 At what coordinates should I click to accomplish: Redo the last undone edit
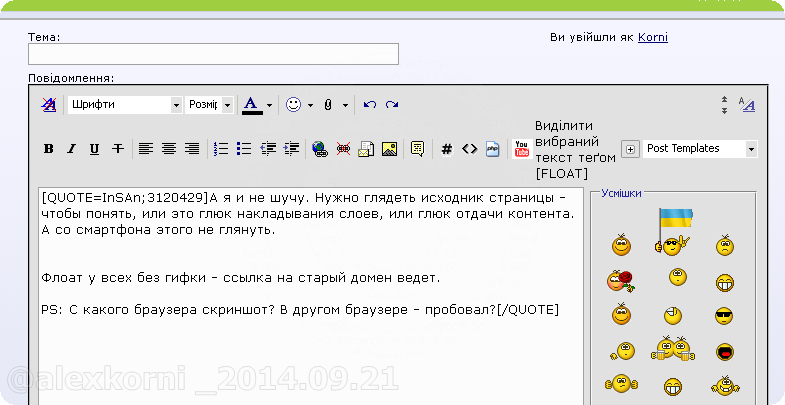392,105
